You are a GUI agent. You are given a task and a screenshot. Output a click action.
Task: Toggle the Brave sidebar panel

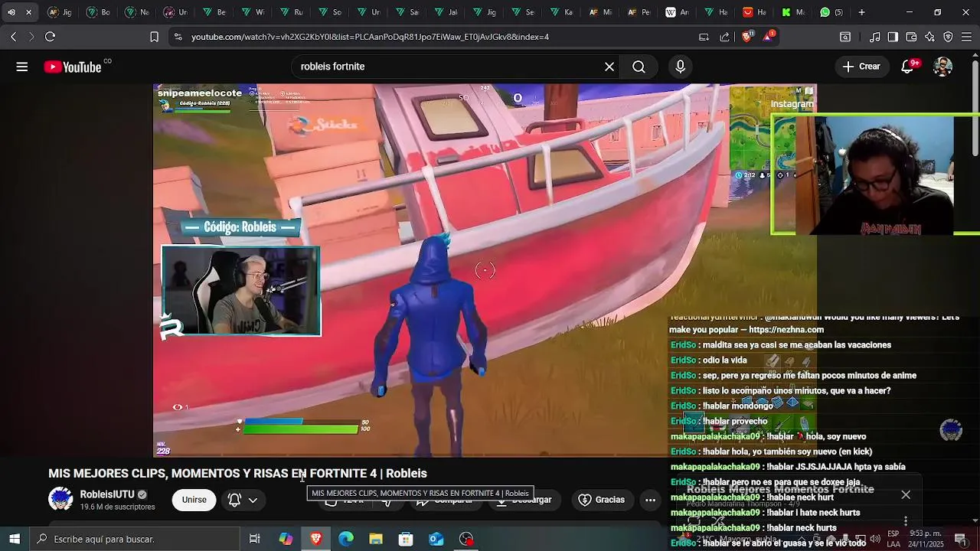click(893, 37)
